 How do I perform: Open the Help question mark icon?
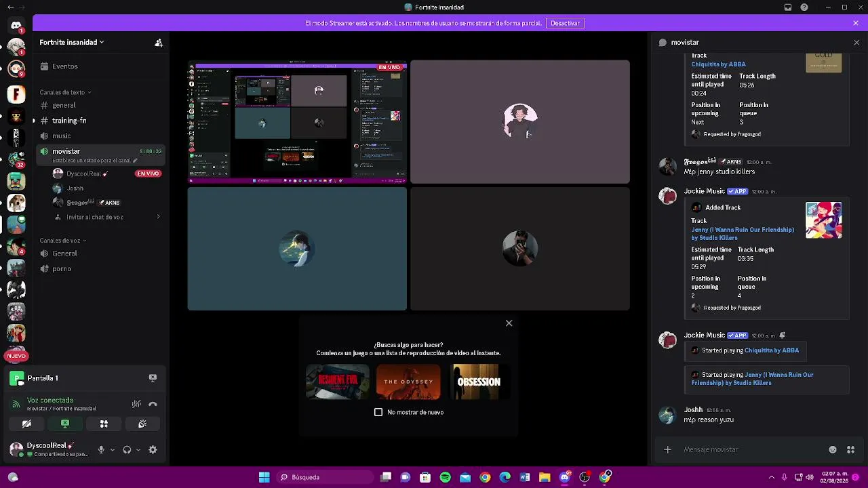[804, 7]
